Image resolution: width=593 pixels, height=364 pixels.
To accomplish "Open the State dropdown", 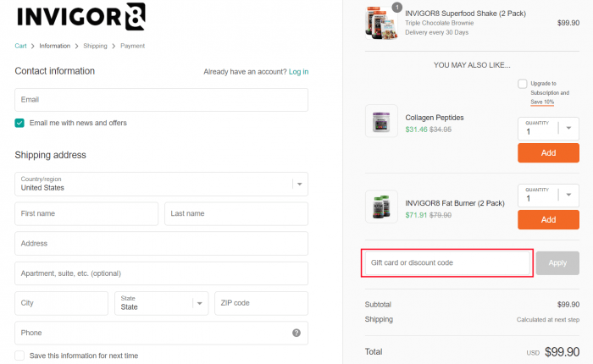I will pos(162,303).
